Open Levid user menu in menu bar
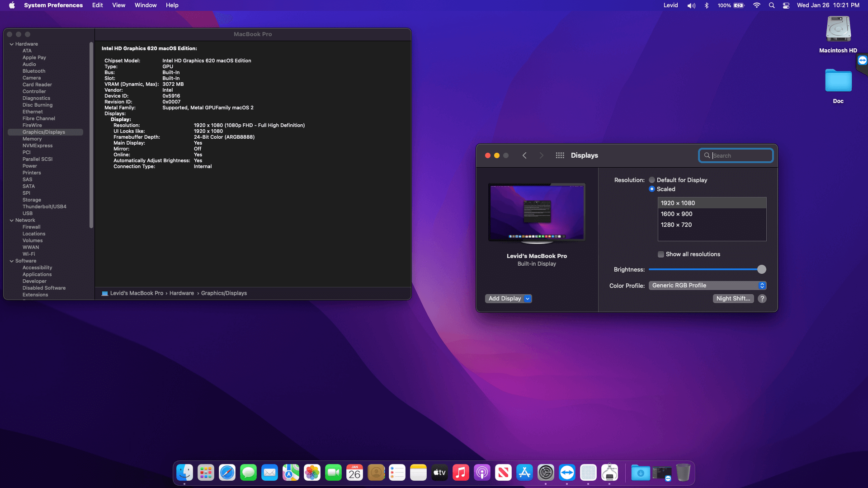This screenshot has height=488, width=868. pos(671,5)
